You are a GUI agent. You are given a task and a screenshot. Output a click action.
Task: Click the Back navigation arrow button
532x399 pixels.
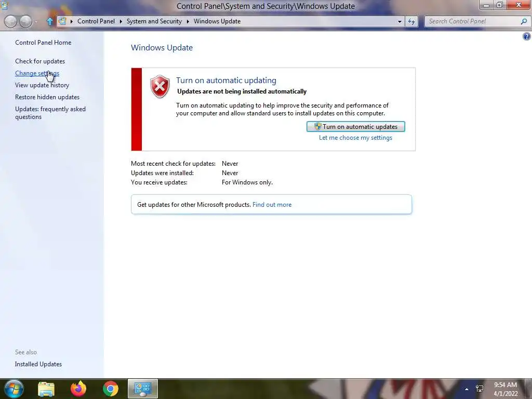[10, 21]
